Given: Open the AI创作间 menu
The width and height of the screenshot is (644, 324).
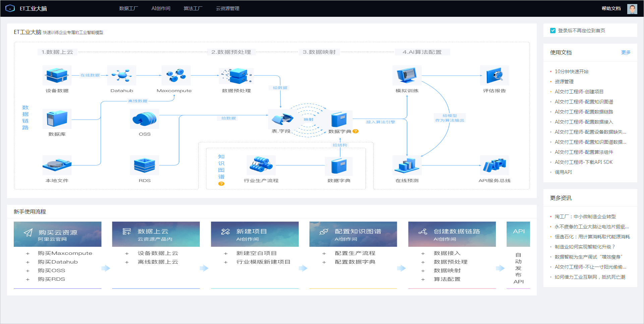Looking at the screenshot, I should click(161, 8).
